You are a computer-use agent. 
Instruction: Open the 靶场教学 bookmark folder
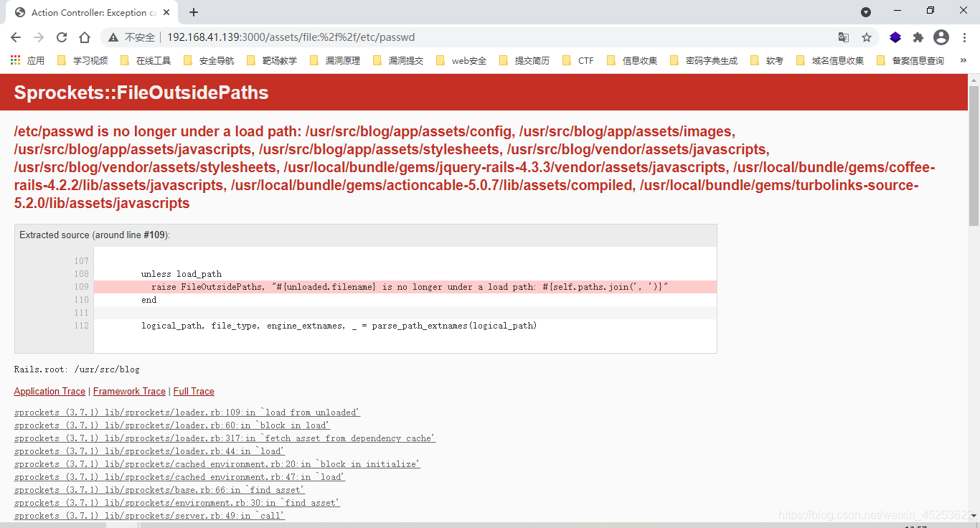click(x=272, y=60)
